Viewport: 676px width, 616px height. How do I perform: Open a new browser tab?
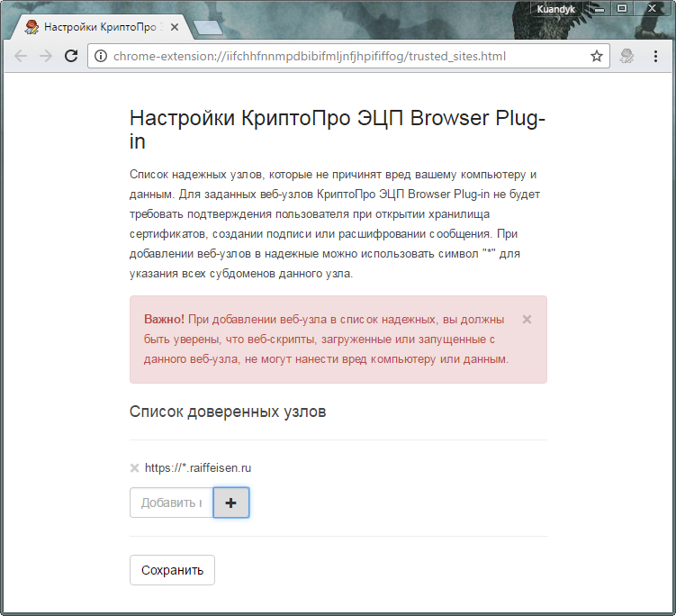tap(208, 28)
